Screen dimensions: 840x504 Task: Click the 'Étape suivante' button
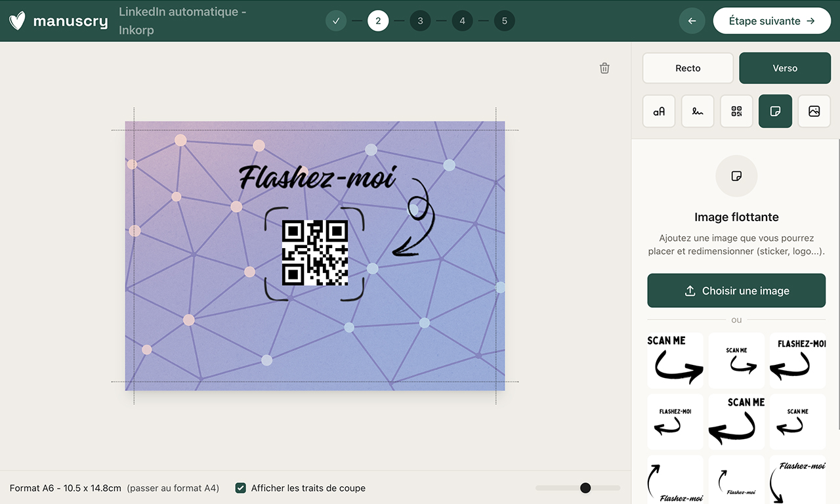coord(771,21)
